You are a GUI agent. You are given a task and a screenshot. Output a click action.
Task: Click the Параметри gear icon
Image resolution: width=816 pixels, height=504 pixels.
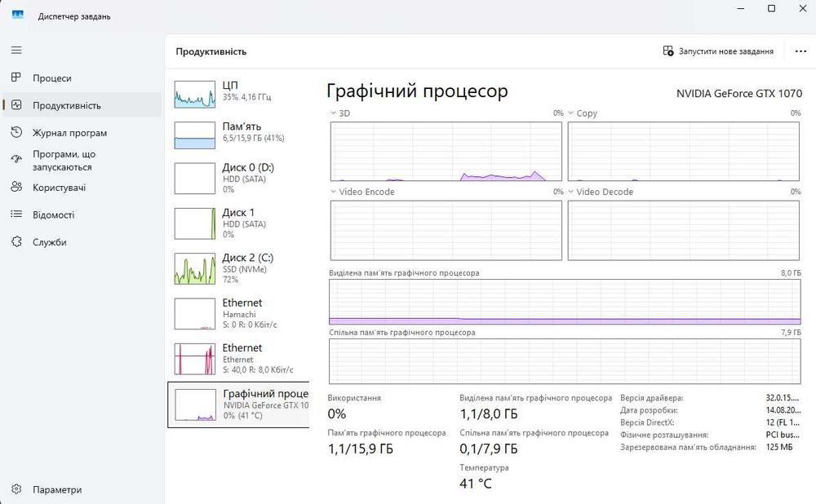click(x=16, y=489)
